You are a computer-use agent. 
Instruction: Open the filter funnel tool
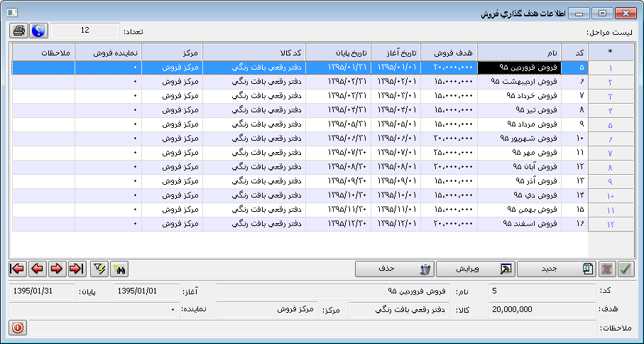pos(100,269)
